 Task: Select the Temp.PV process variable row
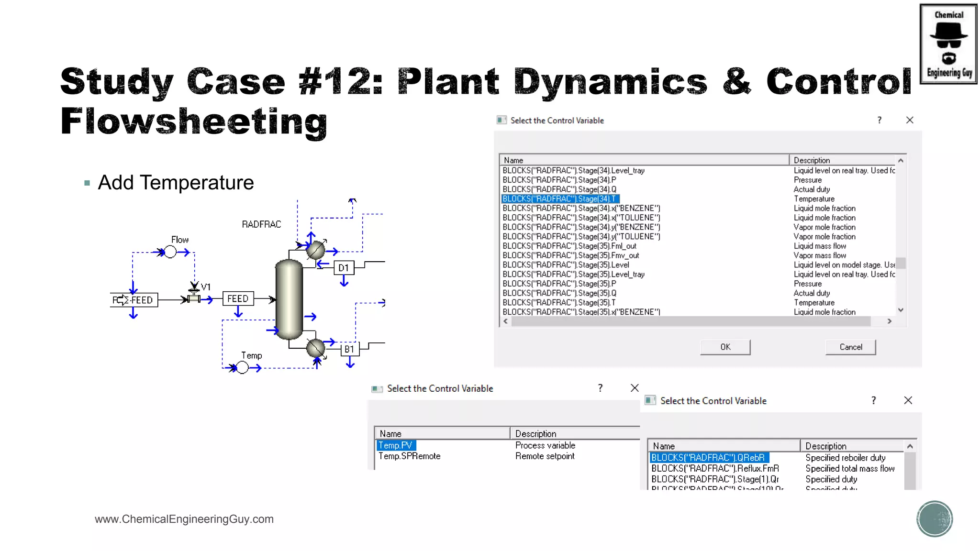coord(395,445)
